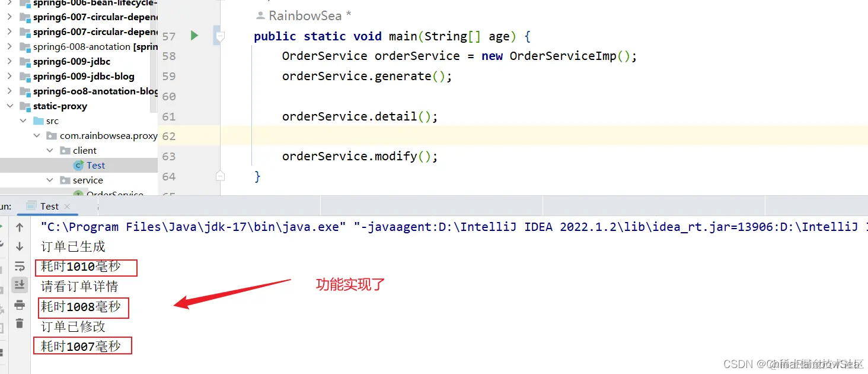Collapse client package chevron
This screenshot has height=374, width=868.
pos(50,151)
